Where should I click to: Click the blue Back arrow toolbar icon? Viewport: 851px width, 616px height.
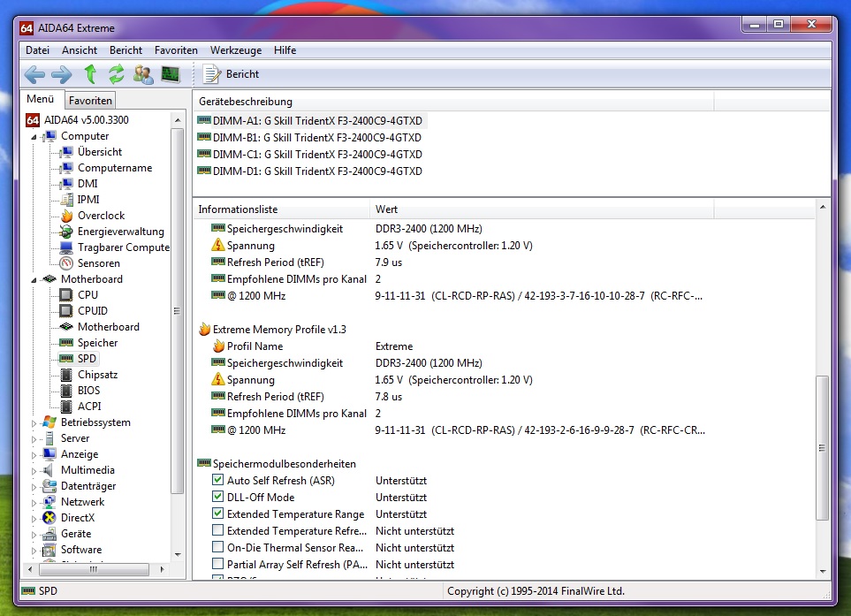(34, 74)
